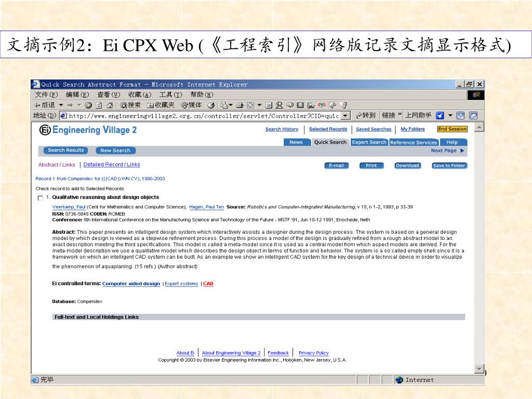This screenshot has width=532, height=399.
Task: Click the discussion bubble icon in toolbar
Action: (290, 105)
